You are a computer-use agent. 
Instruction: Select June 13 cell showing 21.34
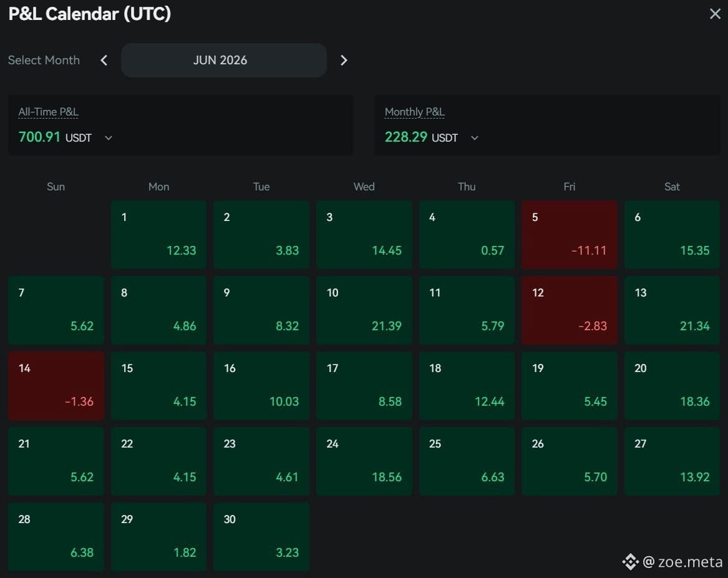pos(672,310)
